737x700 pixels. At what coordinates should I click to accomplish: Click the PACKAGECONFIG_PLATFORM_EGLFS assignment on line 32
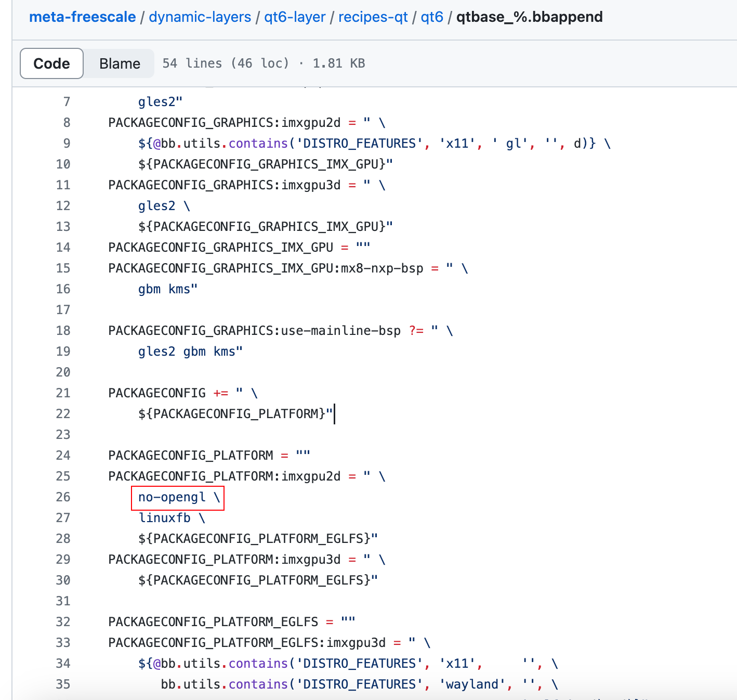click(232, 622)
